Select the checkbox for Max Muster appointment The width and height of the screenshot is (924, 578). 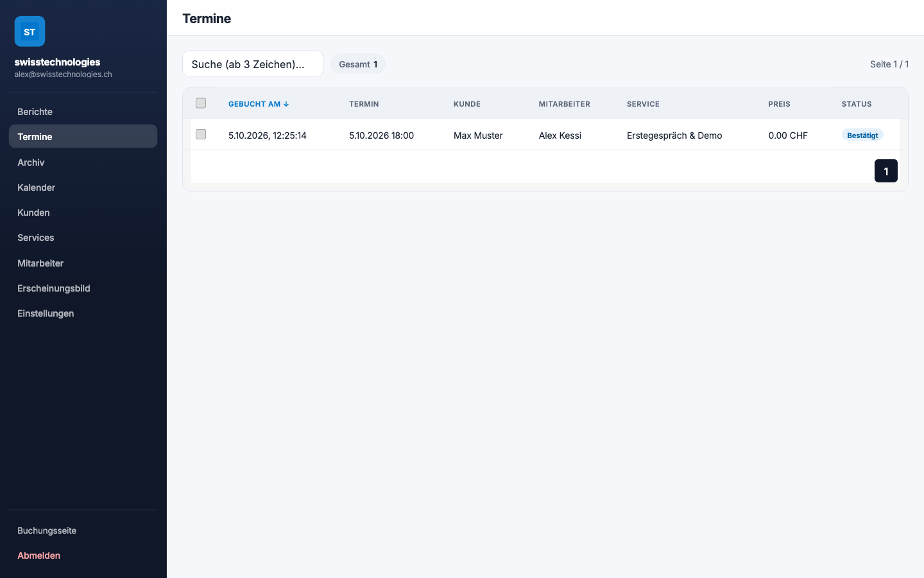(201, 134)
